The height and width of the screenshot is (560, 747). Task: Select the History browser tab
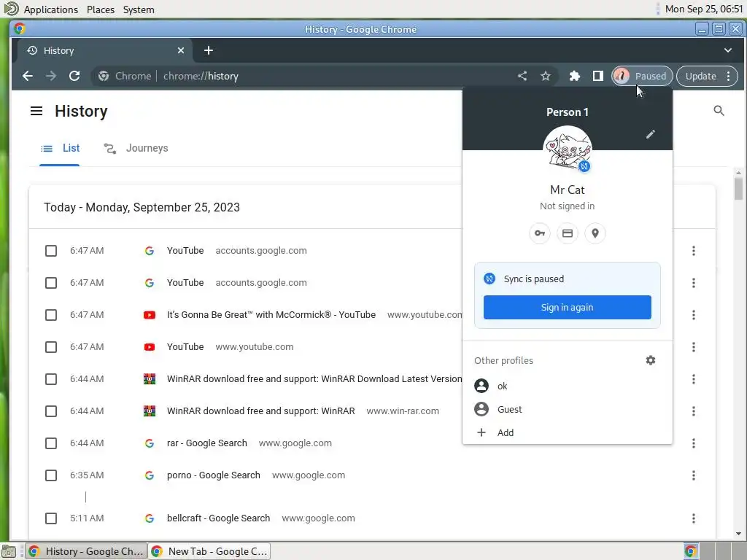coord(105,50)
